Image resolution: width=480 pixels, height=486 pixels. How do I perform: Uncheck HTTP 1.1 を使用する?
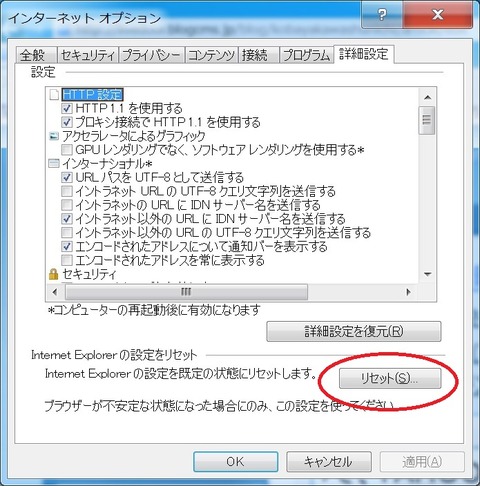tap(67, 108)
